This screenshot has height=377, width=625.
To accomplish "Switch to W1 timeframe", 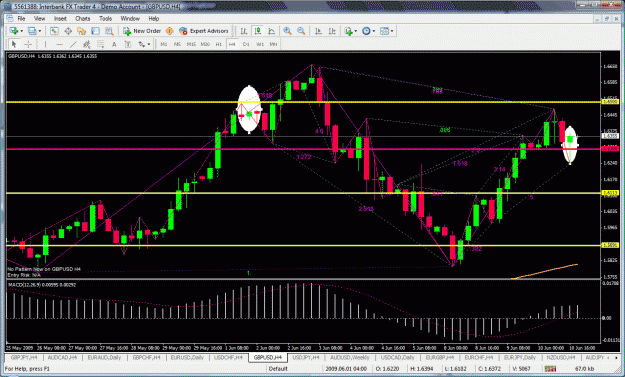I will (x=260, y=44).
